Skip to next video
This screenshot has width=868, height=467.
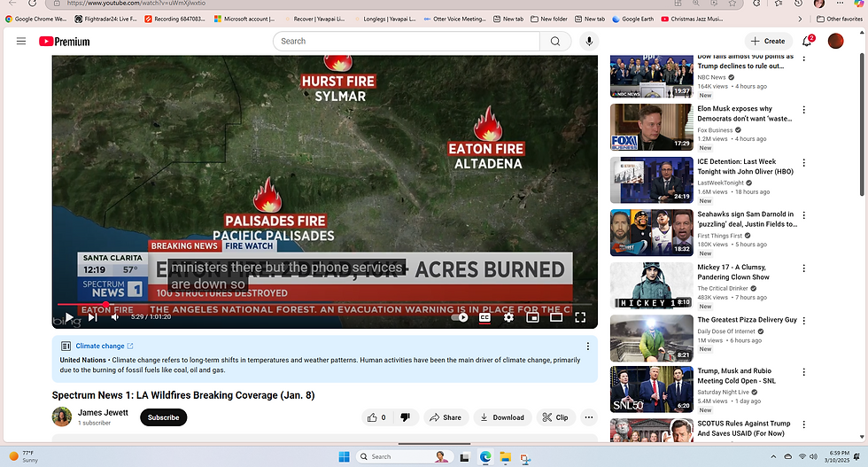pos(92,317)
